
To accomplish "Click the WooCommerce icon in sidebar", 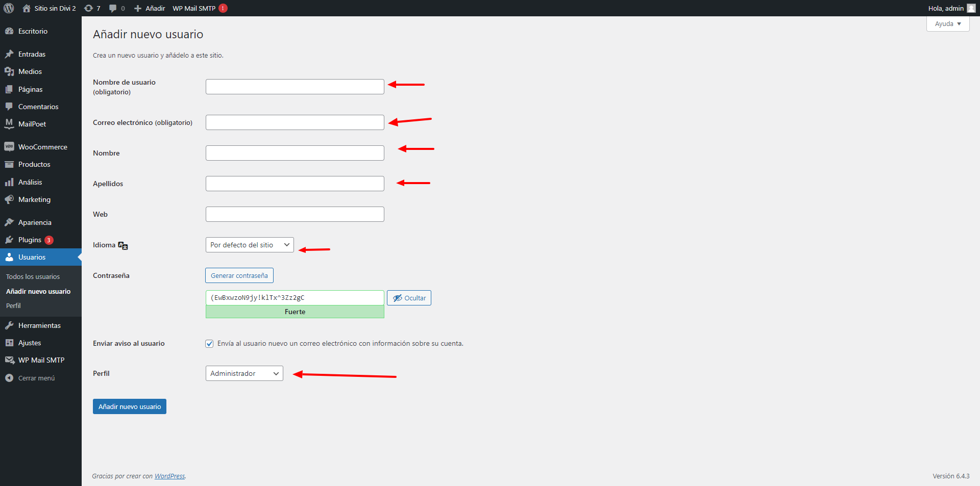I will tap(9, 147).
